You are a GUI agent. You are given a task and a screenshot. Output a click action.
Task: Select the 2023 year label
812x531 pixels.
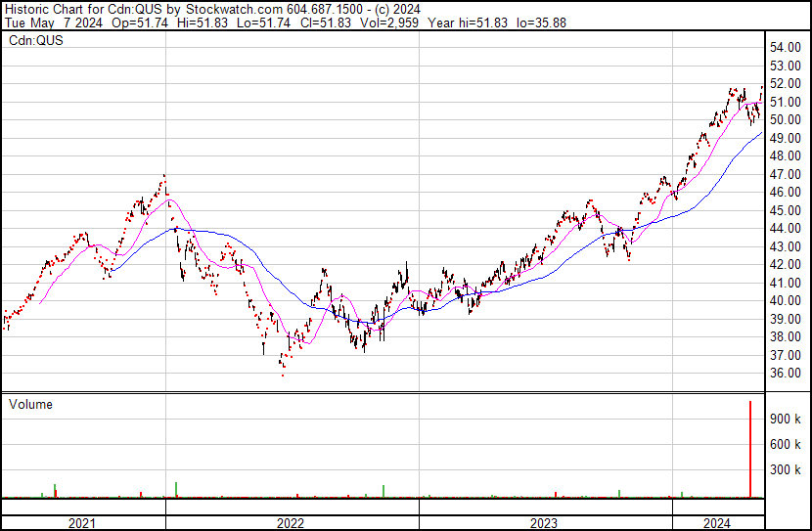pos(544,522)
